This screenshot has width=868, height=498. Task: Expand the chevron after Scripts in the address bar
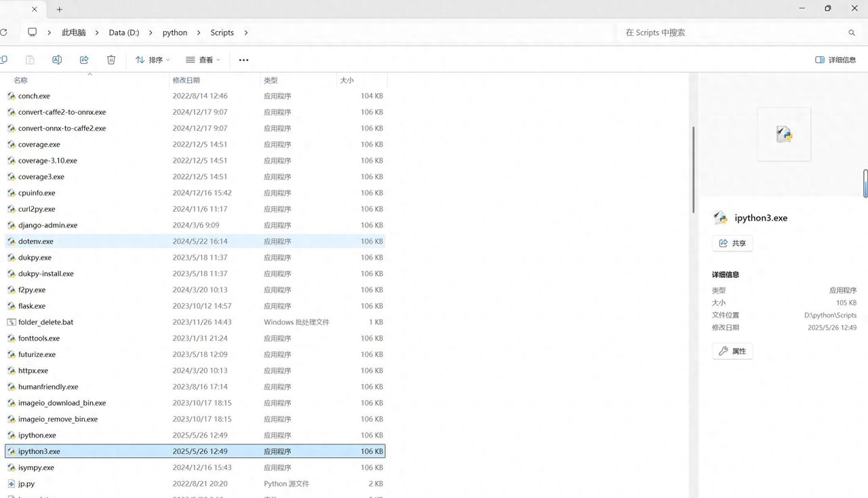tap(246, 33)
